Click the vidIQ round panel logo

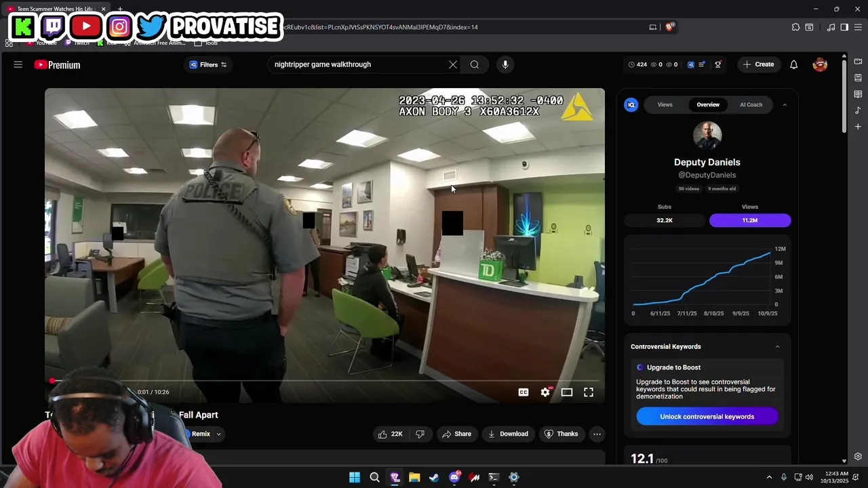(631, 105)
